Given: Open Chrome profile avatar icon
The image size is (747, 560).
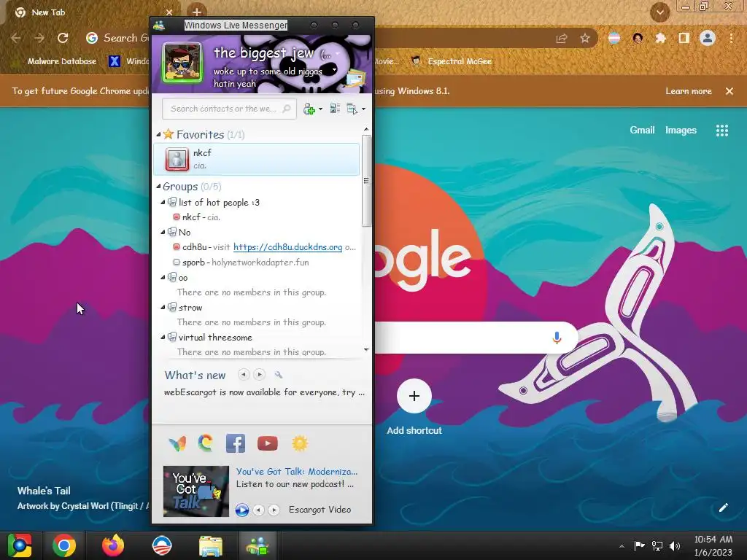Looking at the screenshot, I should (708, 38).
